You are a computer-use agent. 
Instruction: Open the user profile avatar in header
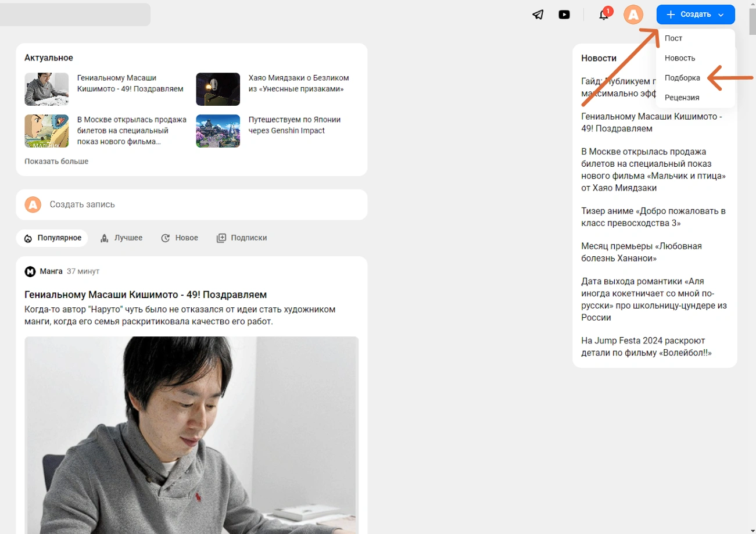pos(633,15)
